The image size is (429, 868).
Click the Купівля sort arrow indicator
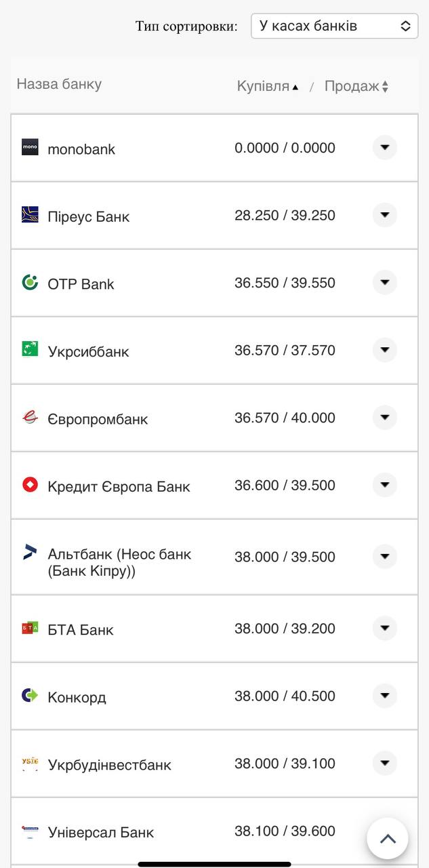295,86
